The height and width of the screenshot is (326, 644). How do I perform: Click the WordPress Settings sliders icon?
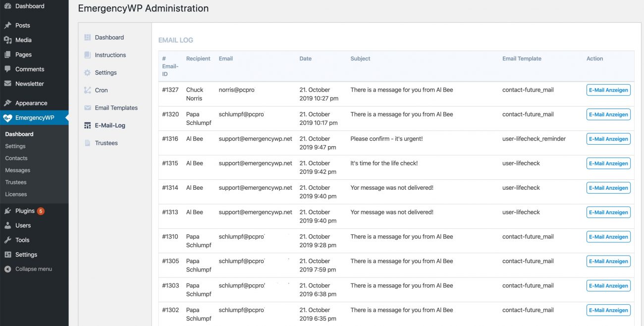pos(7,255)
